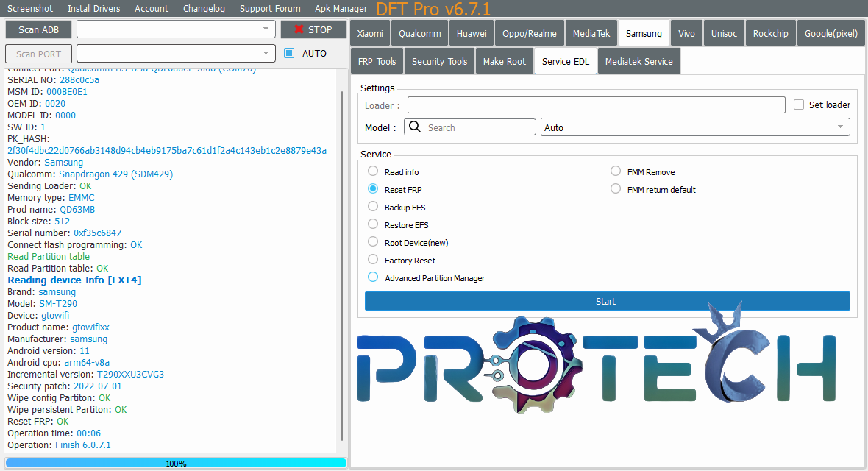The image size is (868, 471).
Task: Switch to the Unisoc tab
Action: pyautogui.click(x=724, y=33)
